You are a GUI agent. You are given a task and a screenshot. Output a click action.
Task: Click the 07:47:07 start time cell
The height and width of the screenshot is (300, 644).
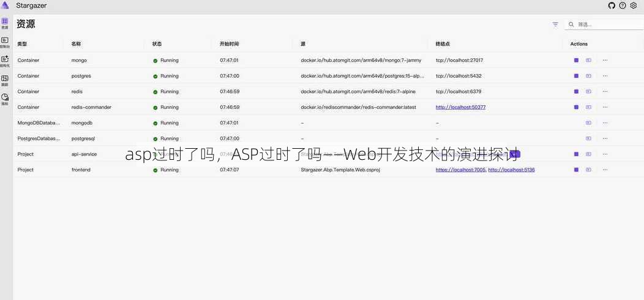coord(230,170)
